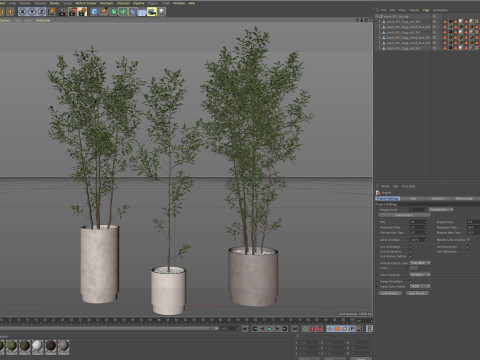
Task: Click the coordinate system icon beside Z
Action: [51, 12]
